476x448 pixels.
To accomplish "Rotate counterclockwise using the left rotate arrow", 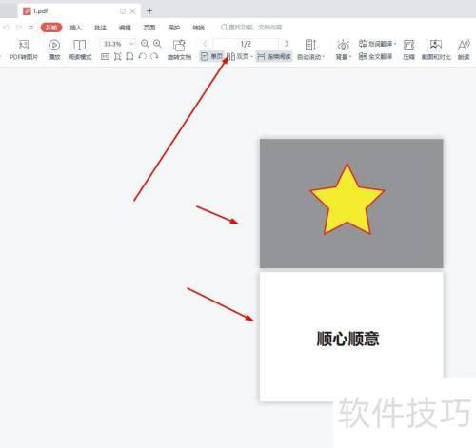I will (x=142, y=57).
